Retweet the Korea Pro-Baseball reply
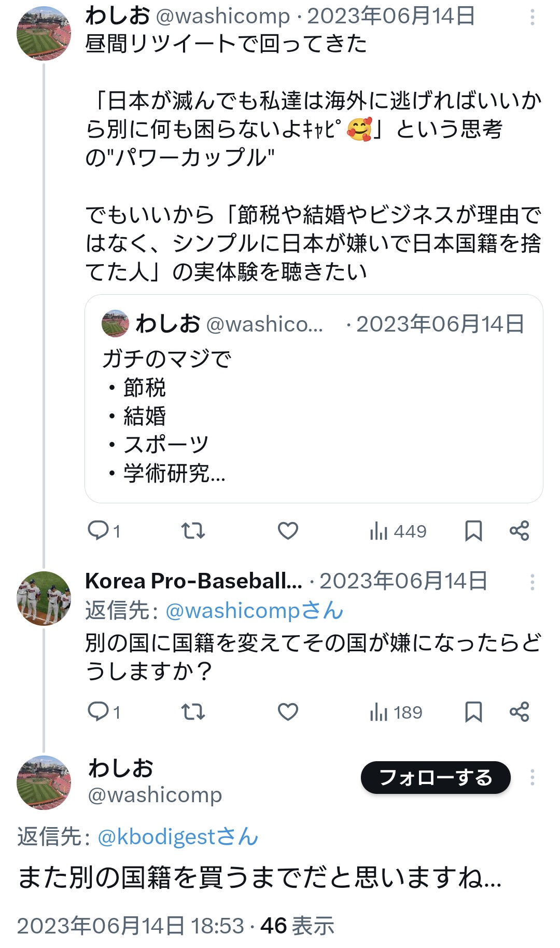Screen dimensions: 560x948 pos(193,712)
